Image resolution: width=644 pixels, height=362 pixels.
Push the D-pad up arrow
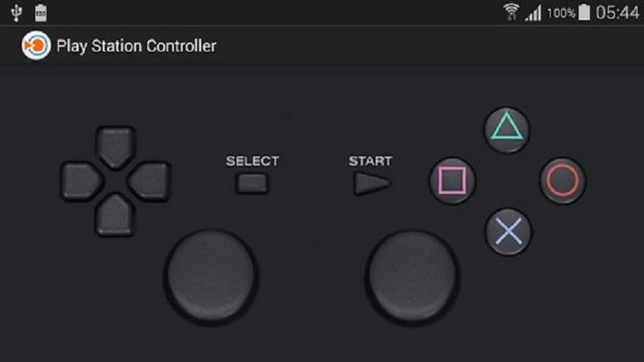point(115,147)
